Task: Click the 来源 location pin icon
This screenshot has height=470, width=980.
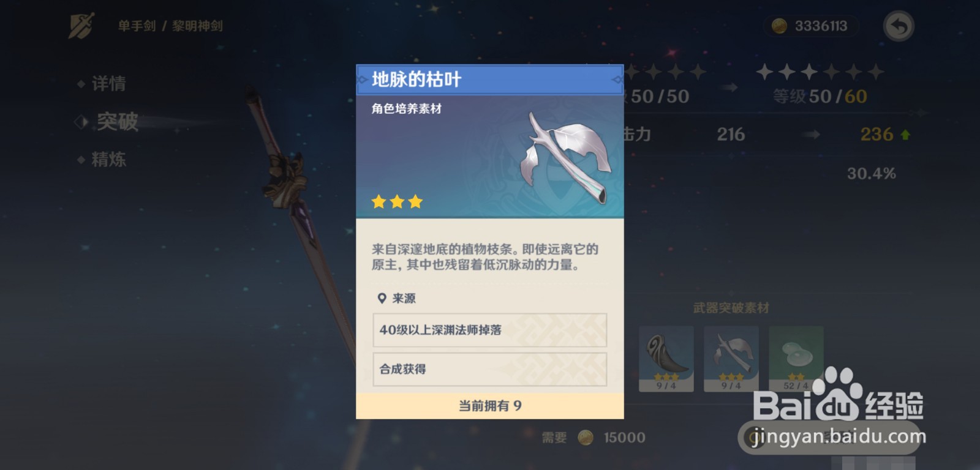Action: [382, 298]
